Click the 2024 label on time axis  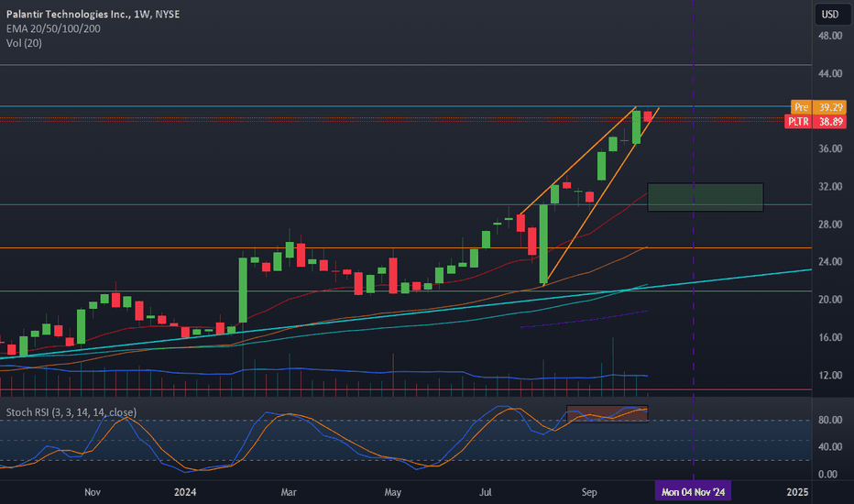pos(185,492)
